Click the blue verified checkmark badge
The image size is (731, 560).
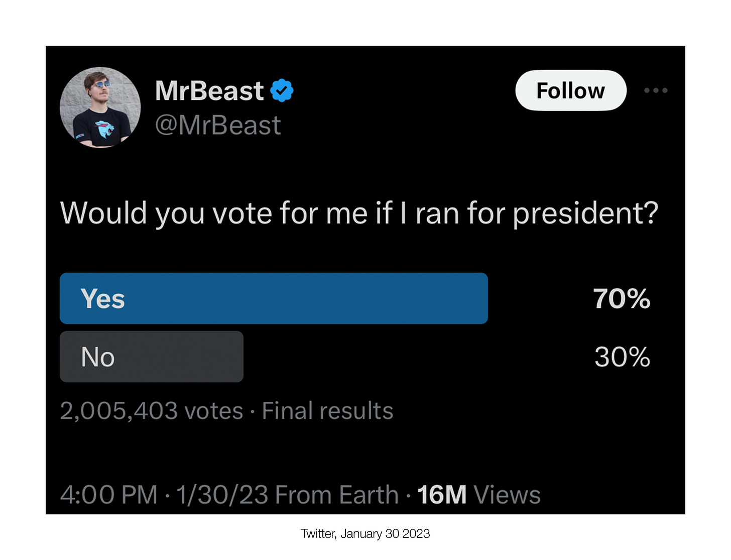(x=282, y=91)
